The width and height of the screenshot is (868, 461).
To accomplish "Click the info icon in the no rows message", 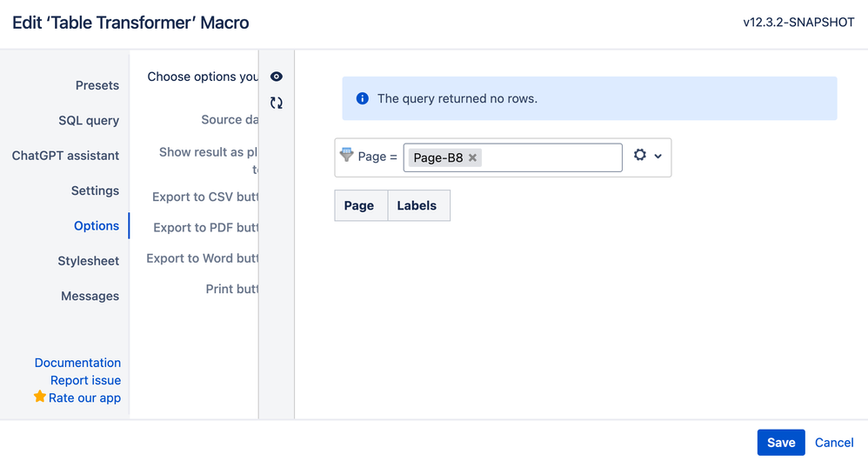I will (362, 98).
